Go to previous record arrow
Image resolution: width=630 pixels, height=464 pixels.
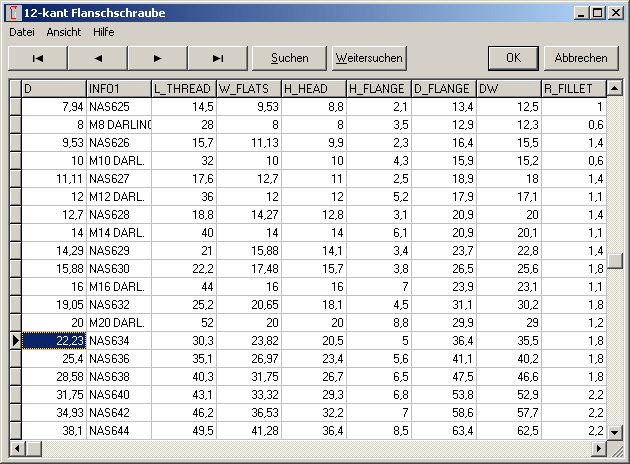click(x=98, y=58)
